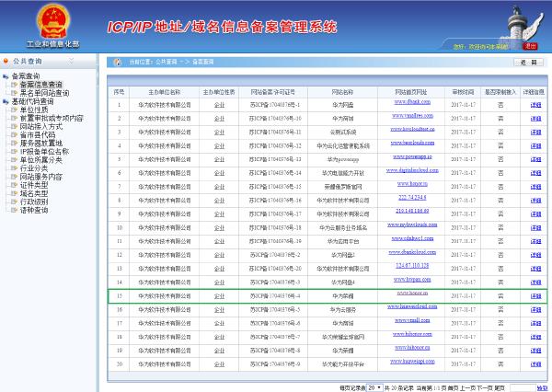This screenshot has height=392, width=552.
Task: Open 详细 details link for row 2
Action: (535, 119)
